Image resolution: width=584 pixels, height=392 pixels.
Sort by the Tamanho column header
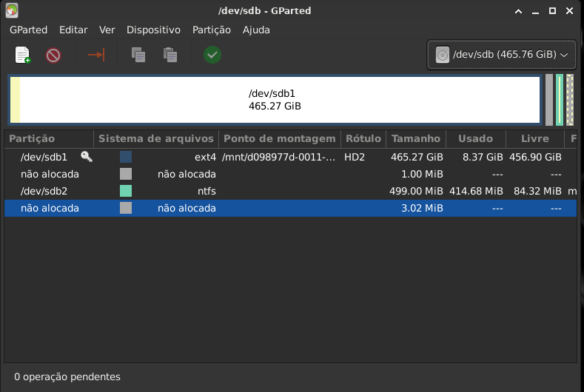click(x=415, y=138)
